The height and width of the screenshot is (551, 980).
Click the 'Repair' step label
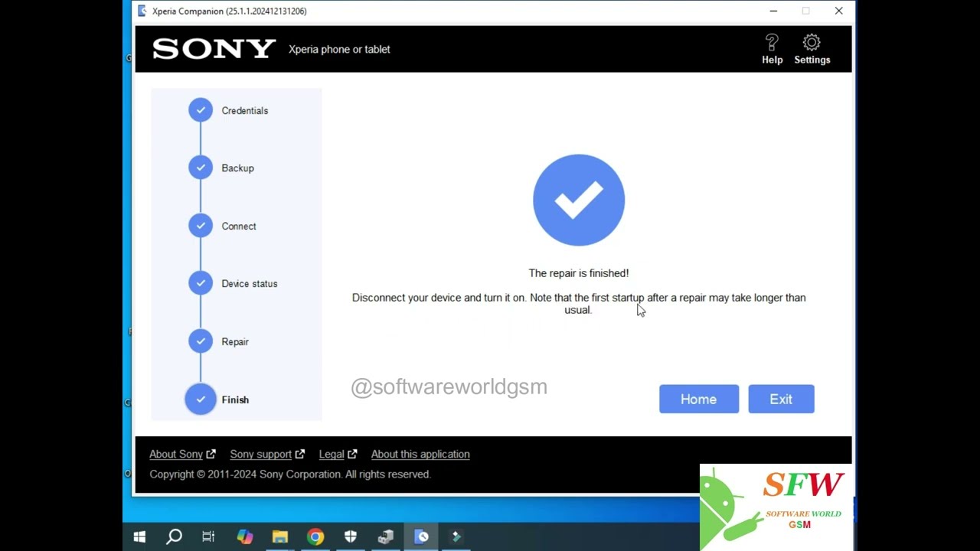pyautogui.click(x=235, y=341)
